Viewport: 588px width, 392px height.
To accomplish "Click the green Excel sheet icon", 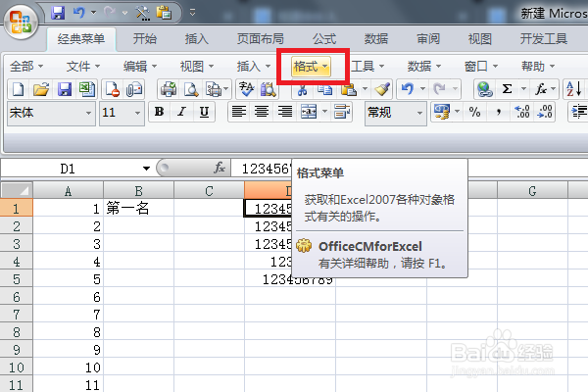I will [x=87, y=89].
